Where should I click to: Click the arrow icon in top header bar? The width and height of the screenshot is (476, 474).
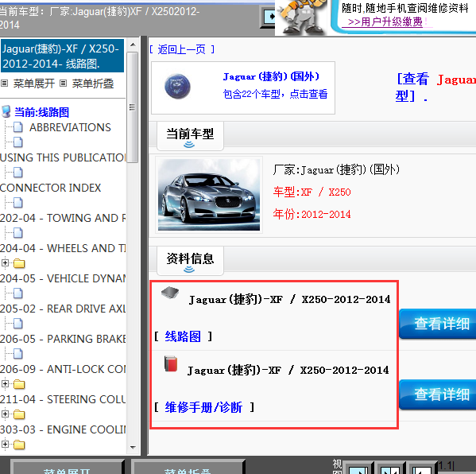269,17
